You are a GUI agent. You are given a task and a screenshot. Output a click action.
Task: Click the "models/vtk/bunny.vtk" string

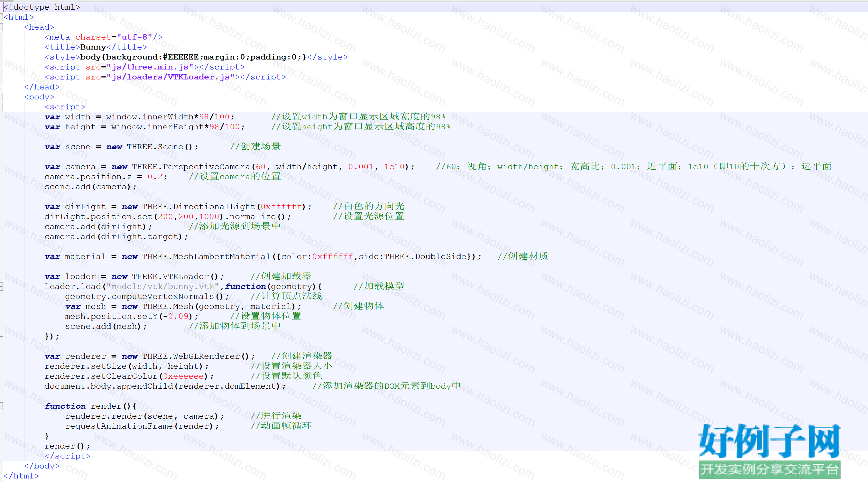click(163, 286)
